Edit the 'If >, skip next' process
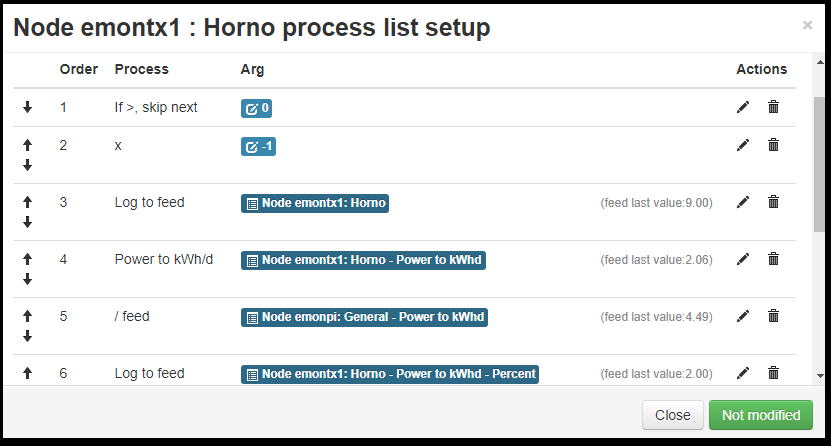Screen dimensions: 831x446 click(x=743, y=107)
